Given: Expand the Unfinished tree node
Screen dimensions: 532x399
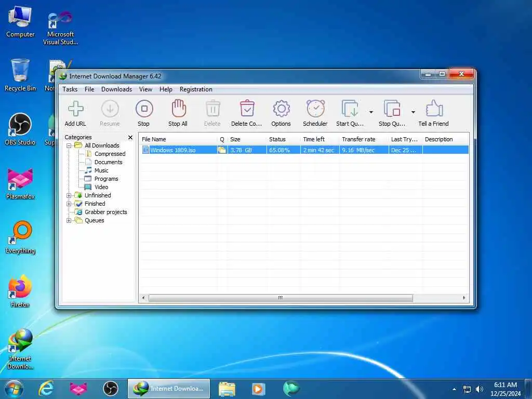Looking at the screenshot, I should click(x=69, y=195).
